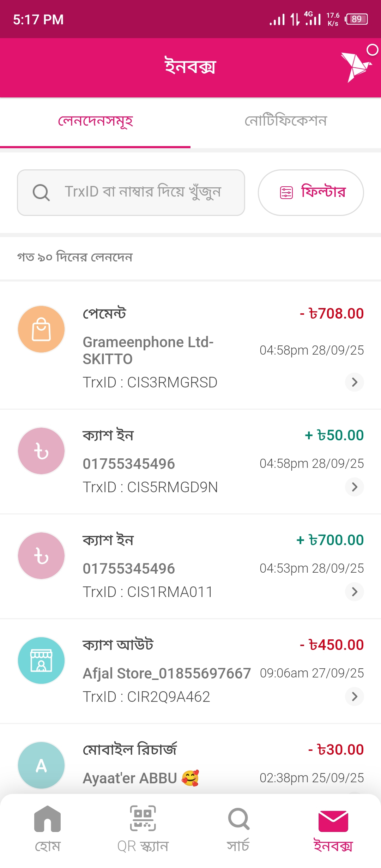The image size is (381, 868).
Task: Expand Afjal Store cash out details chevron
Action: pyautogui.click(x=355, y=697)
